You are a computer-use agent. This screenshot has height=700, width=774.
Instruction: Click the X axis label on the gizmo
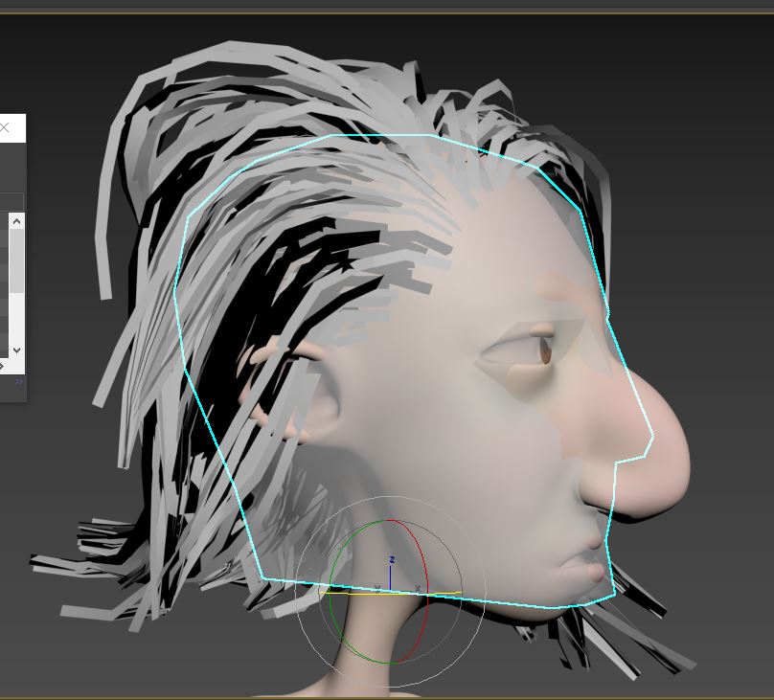point(418,587)
